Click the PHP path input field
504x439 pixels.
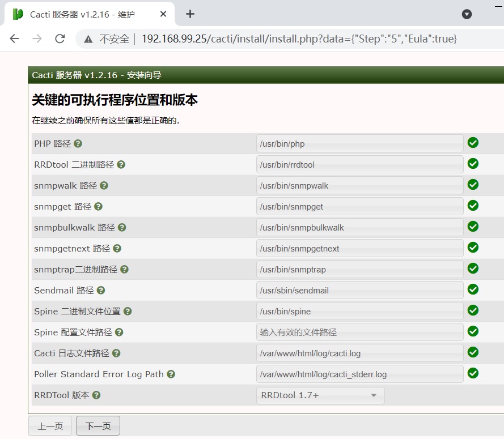coord(359,144)
